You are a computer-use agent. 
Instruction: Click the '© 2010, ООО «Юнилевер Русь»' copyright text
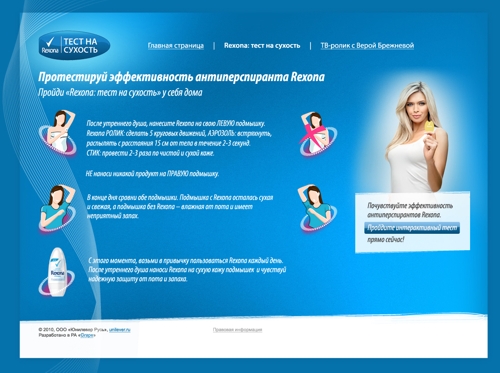coord(73,330)
